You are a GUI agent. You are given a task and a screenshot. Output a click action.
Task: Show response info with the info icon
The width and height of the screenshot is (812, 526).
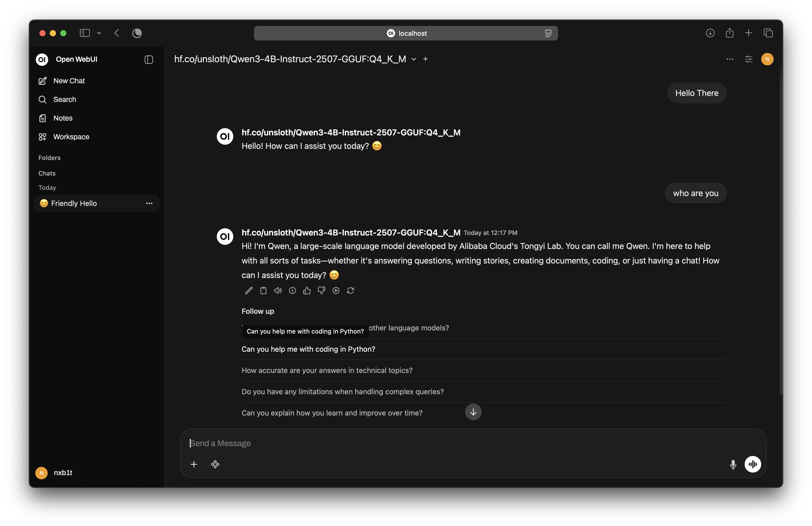click(x=292, y=290)
